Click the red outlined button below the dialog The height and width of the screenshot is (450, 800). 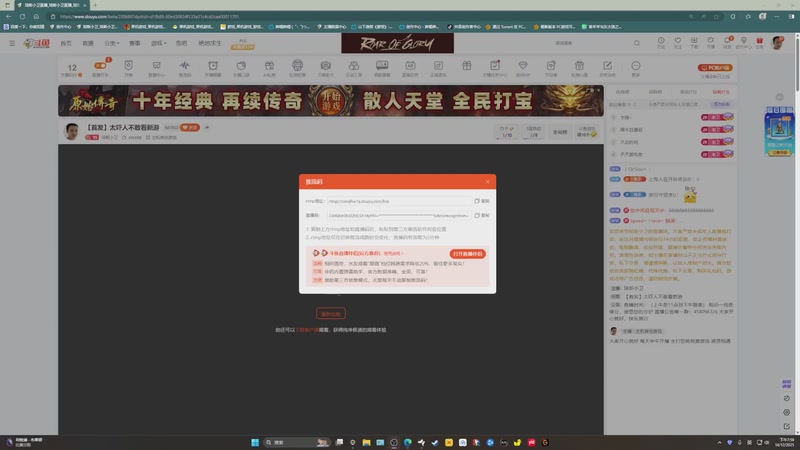pyautogui.click(x=331, y=313)
